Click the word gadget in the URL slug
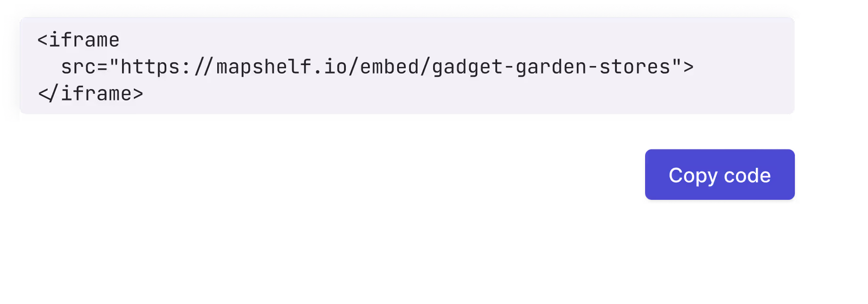The width and height of the screenshot is (868, 304). coord(467,67)
